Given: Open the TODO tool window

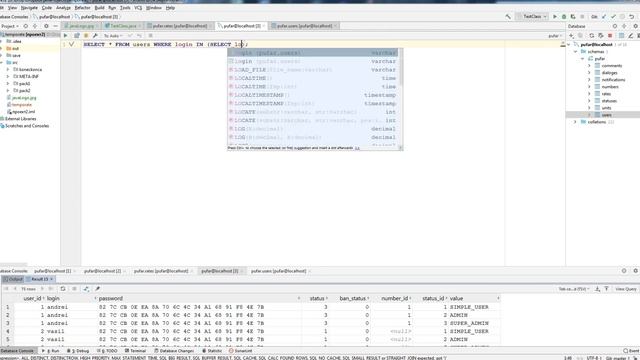Looking at the screenshot, I should [107, 351].
